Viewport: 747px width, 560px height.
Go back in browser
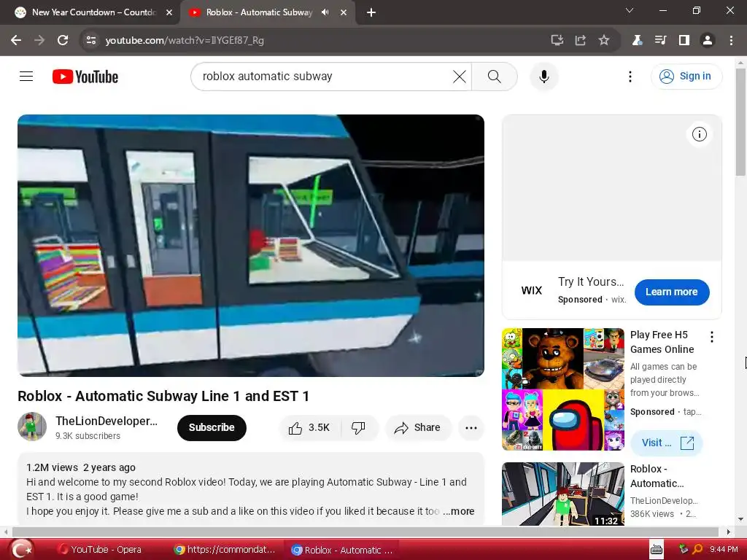pyautogui.click(x=16, y=40)
